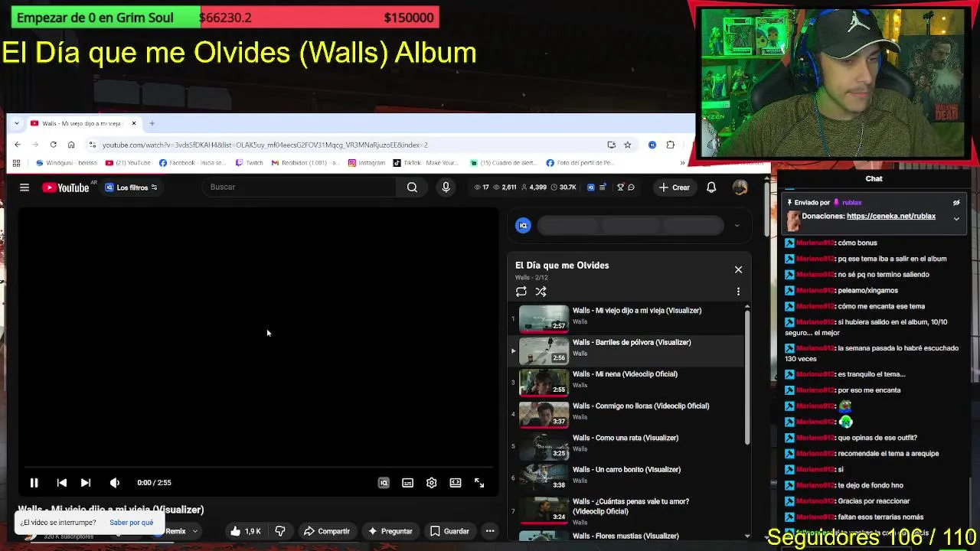Click the Preguntar button

tap(390, 531)
